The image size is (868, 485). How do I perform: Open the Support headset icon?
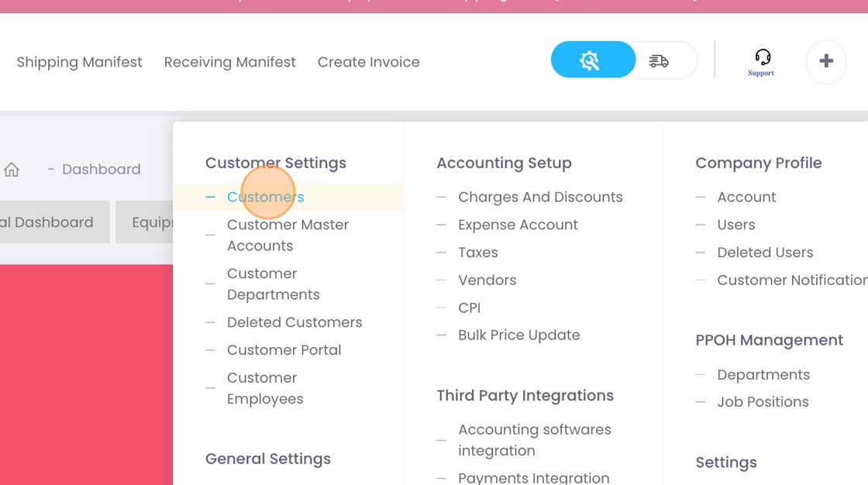click(x=761, y=60)
